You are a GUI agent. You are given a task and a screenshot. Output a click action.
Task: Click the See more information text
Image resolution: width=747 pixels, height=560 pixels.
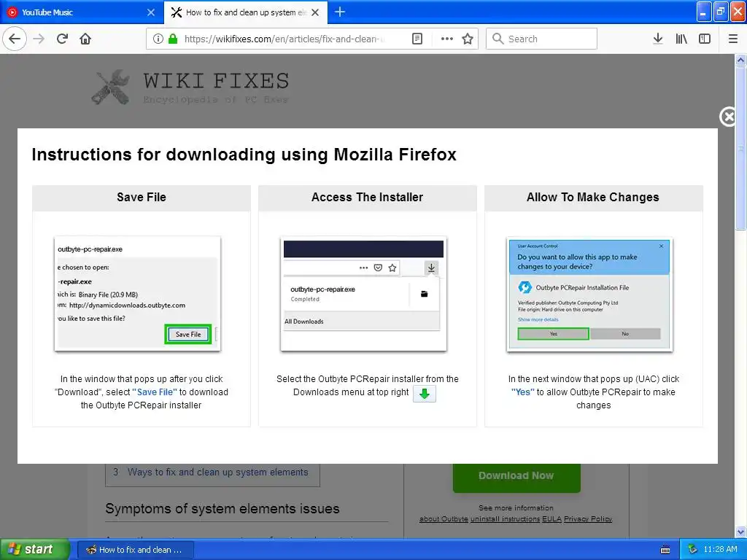click(x=516, y=508)
